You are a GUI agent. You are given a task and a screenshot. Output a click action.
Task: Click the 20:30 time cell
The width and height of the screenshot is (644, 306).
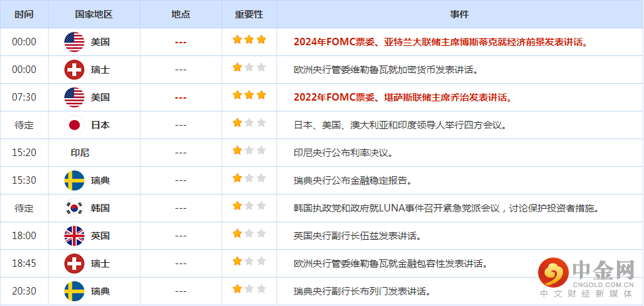tap(24, 291)
